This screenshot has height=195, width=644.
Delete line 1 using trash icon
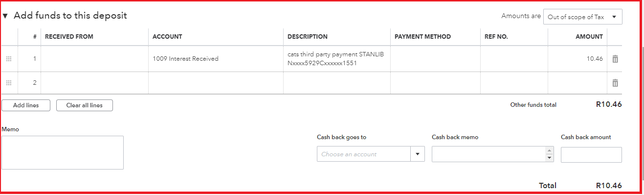click(615, 59)
